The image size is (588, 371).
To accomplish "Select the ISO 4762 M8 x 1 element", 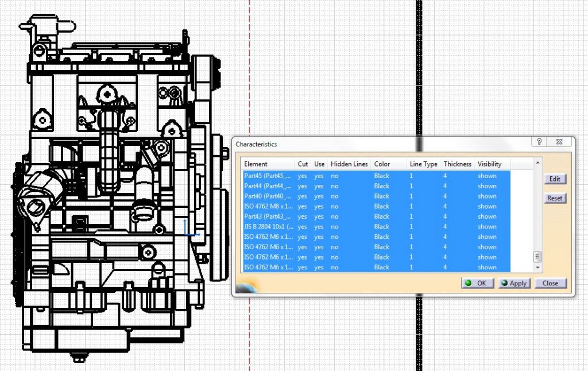I will [x=267, y=206].
